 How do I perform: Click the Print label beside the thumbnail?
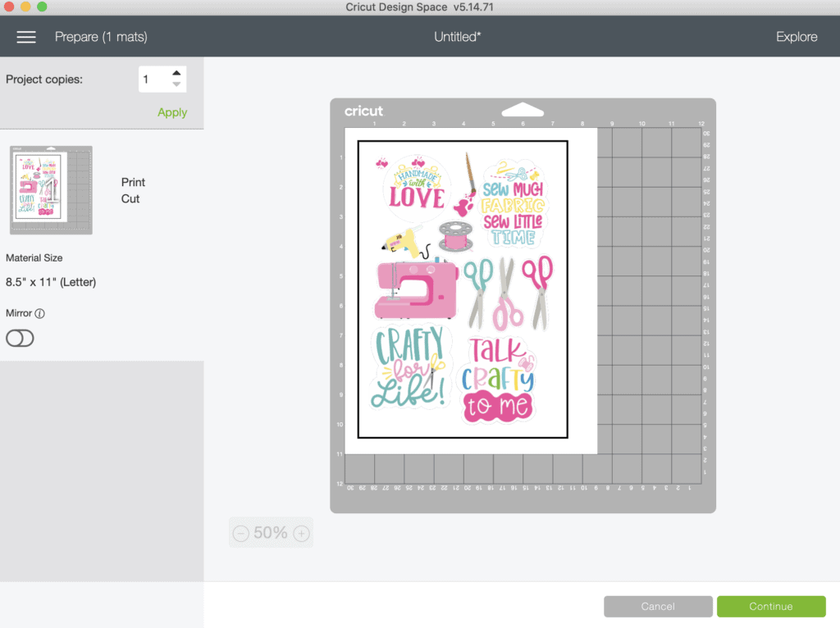pos(133,182)
